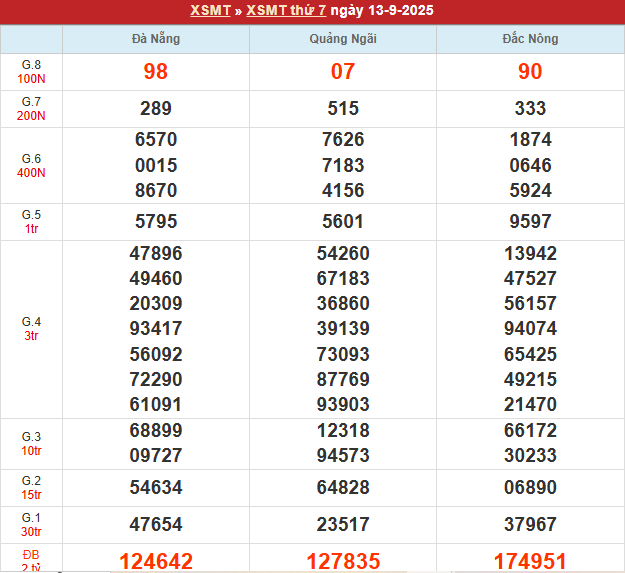Select G.7 number 333
The width and height of the screenshot is (625, 573).
pyautogui.click(x=530, y=108)
